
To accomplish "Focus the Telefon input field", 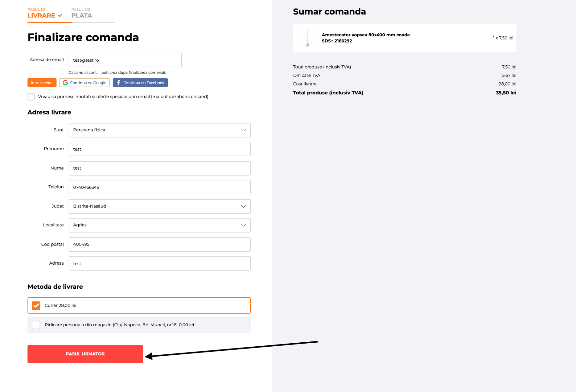I will click(x=159, y=187).
